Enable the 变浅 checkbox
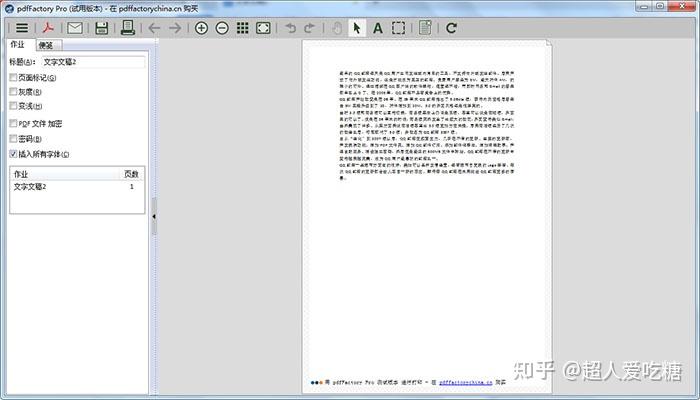Viewport: 700px width, 400px height. [x=13, y=106]
